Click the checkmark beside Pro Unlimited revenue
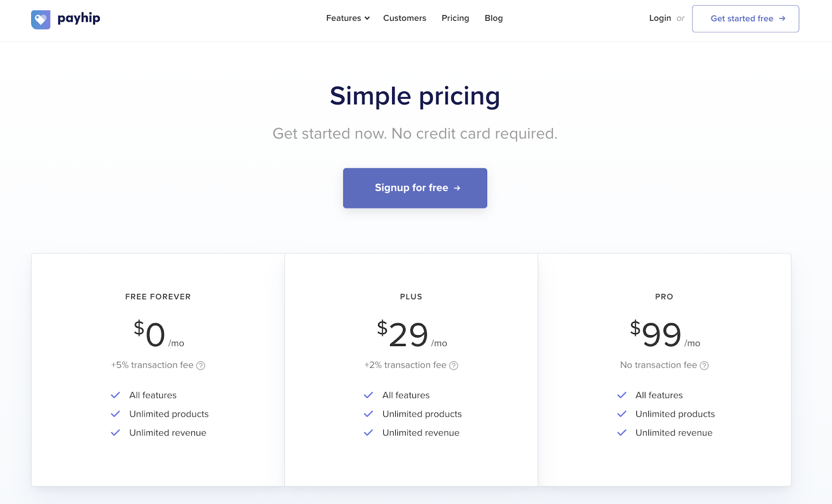The image size is (832, 504). pyautogui.click(x=622, y=433)
